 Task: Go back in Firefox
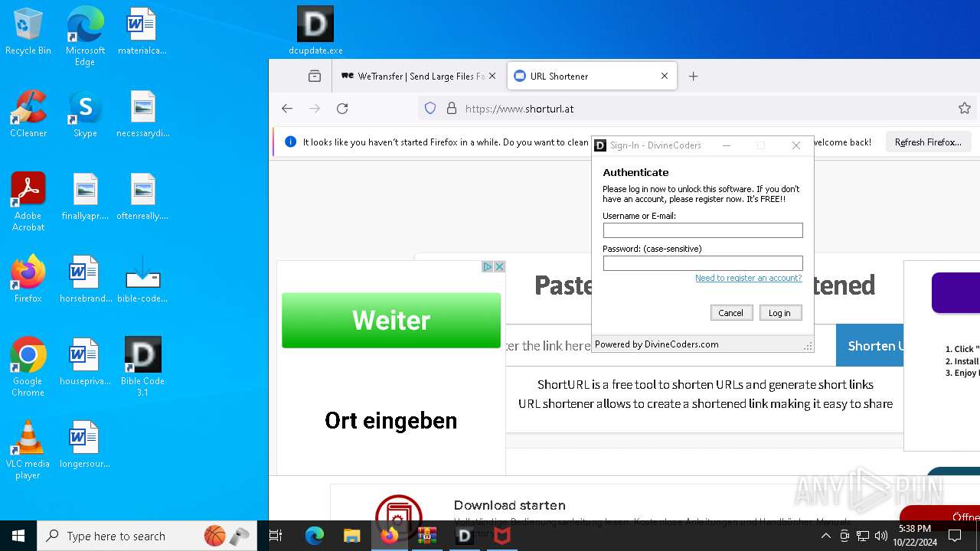coord(287,109)
